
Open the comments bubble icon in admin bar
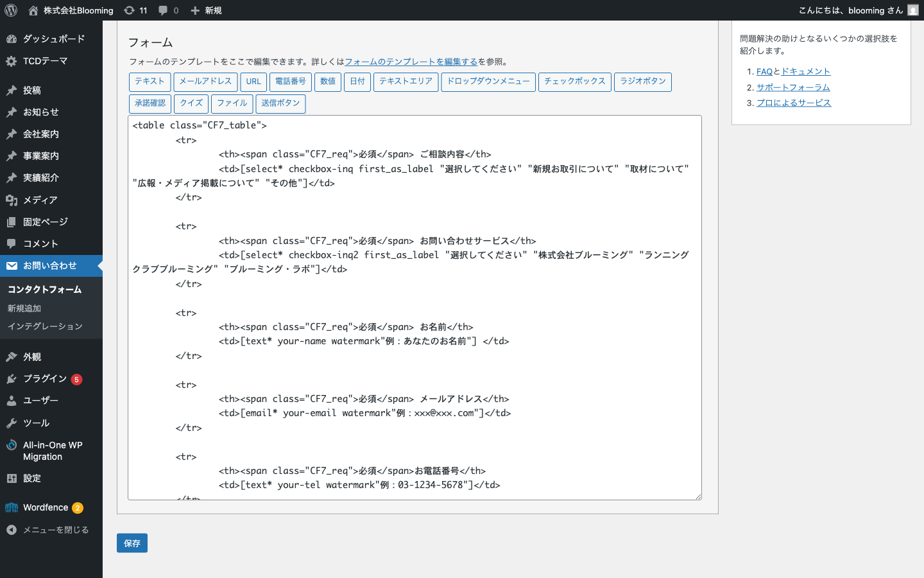(x=163, y=10)
